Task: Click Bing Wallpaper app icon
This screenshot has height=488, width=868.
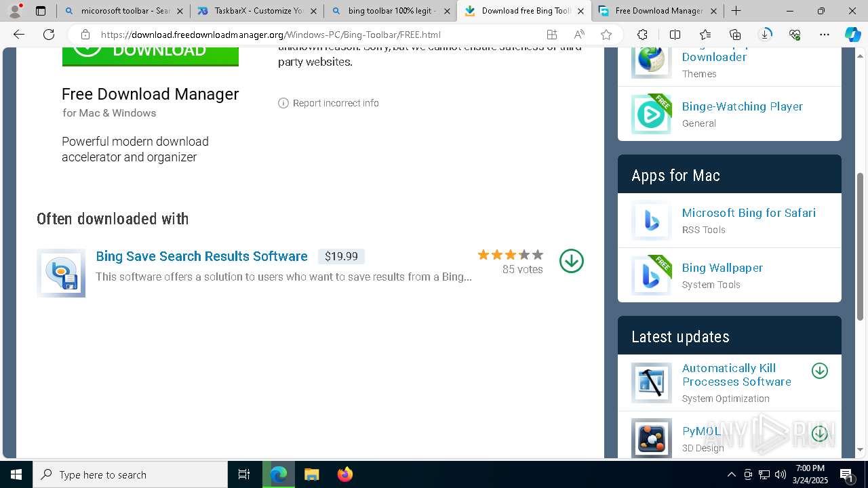Action: (x=652, y=275)
